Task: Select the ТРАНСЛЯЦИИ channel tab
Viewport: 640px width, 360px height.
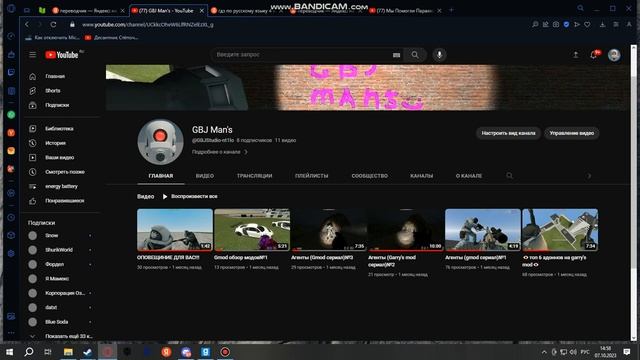Action: pyautogui.click(x=254, y=176)
